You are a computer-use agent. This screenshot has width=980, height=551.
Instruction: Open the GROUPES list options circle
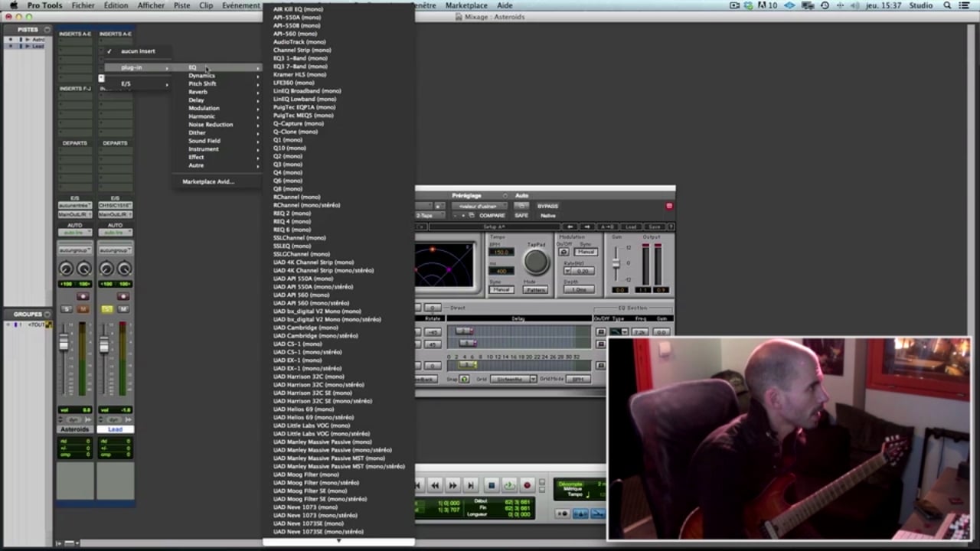click(47, 315)
